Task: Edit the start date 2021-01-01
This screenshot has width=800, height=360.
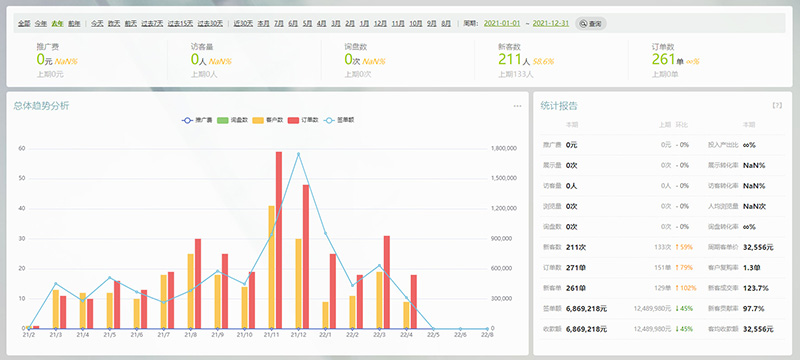Action: pyautogui.click(x=502, y=23)
